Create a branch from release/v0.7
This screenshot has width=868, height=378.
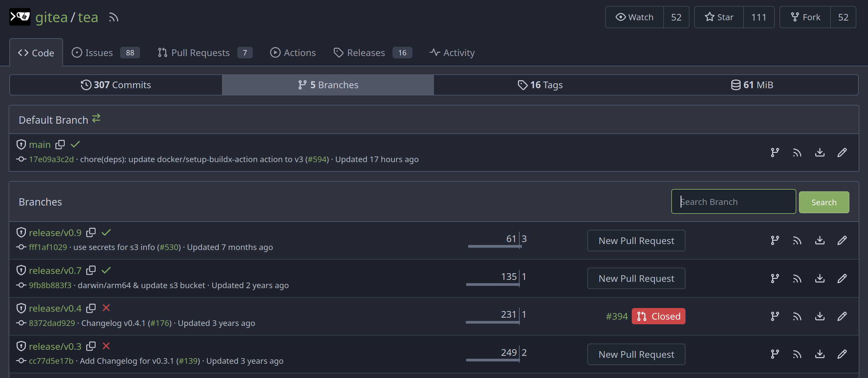point(775,279)
